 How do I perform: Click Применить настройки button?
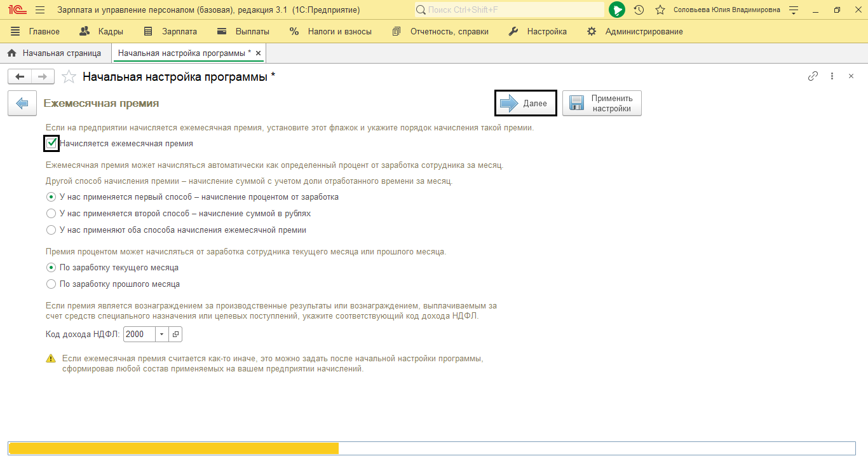[x=602, y=103]
